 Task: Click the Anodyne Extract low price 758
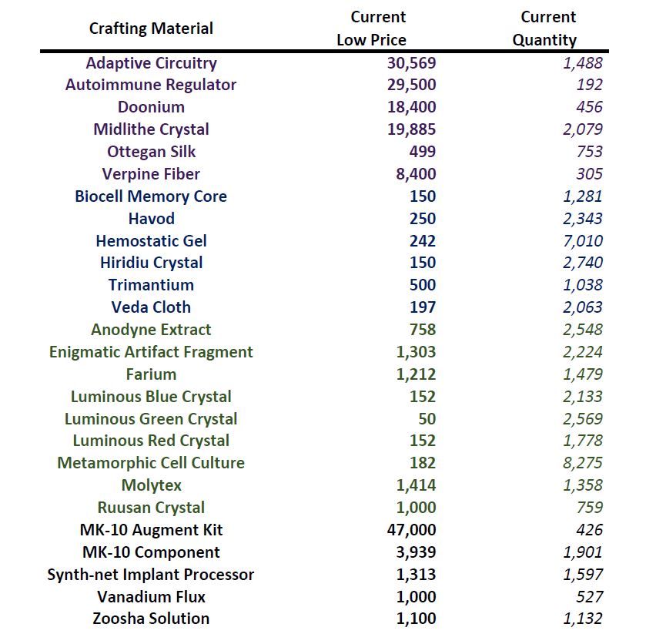423,330
